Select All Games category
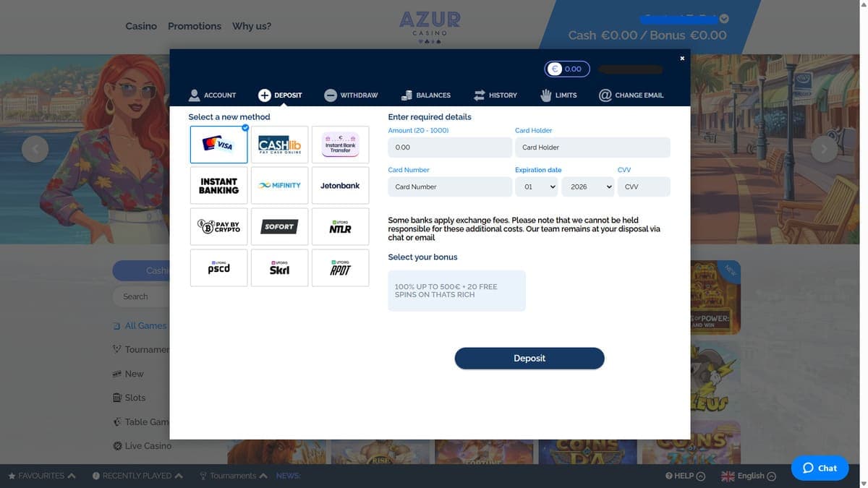This screenshot has height=488, width=868. (x=140, y=326)
